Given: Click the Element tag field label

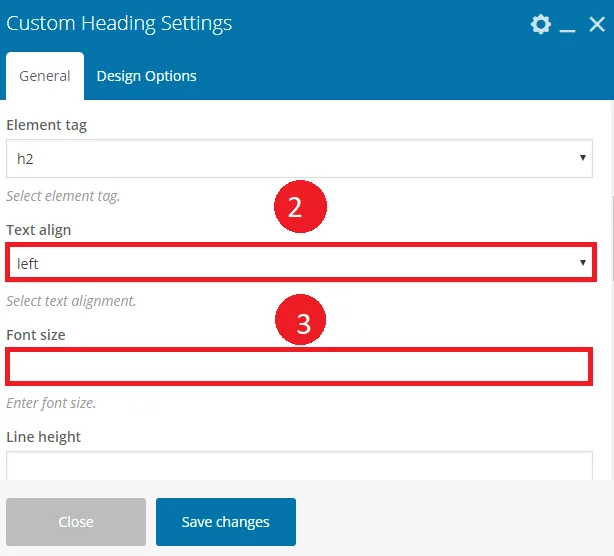Looking at the screenshot, I should point(46,125).
